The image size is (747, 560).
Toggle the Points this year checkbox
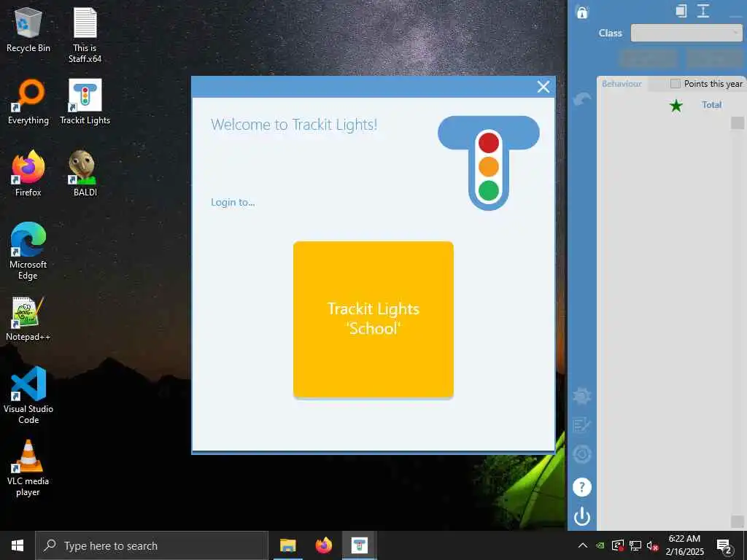click(675, 84)
